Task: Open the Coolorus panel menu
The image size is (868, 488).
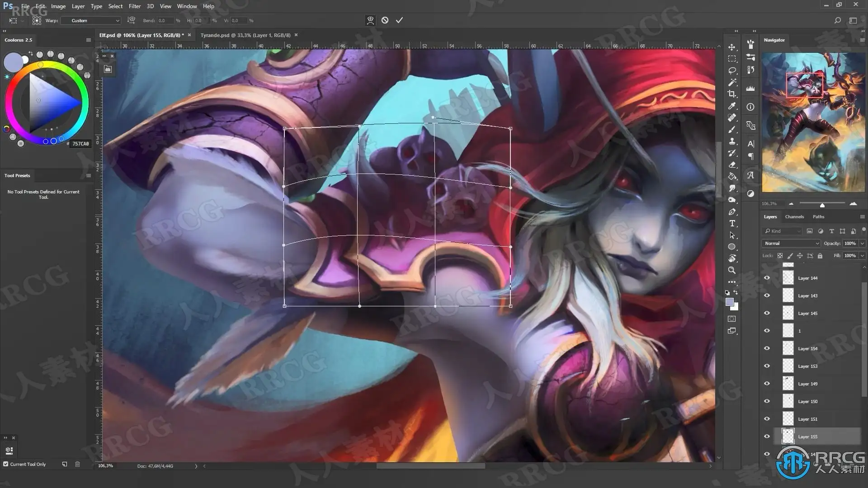Action: [89, 40]
